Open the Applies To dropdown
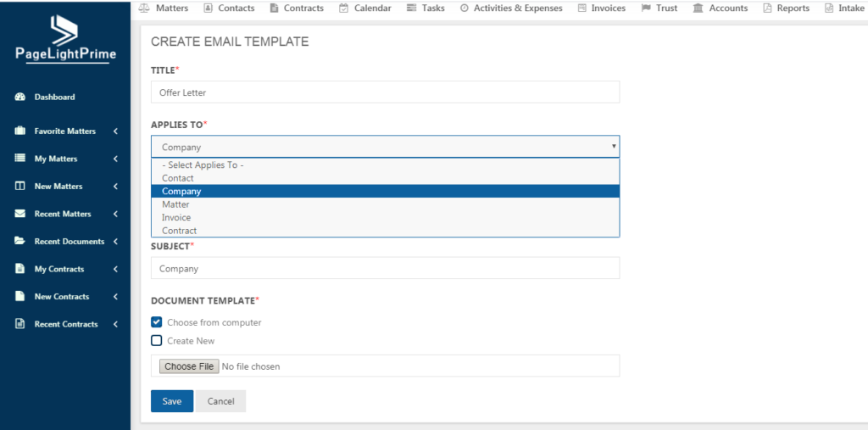Screen dimensions: 868x430 point(386,147)
